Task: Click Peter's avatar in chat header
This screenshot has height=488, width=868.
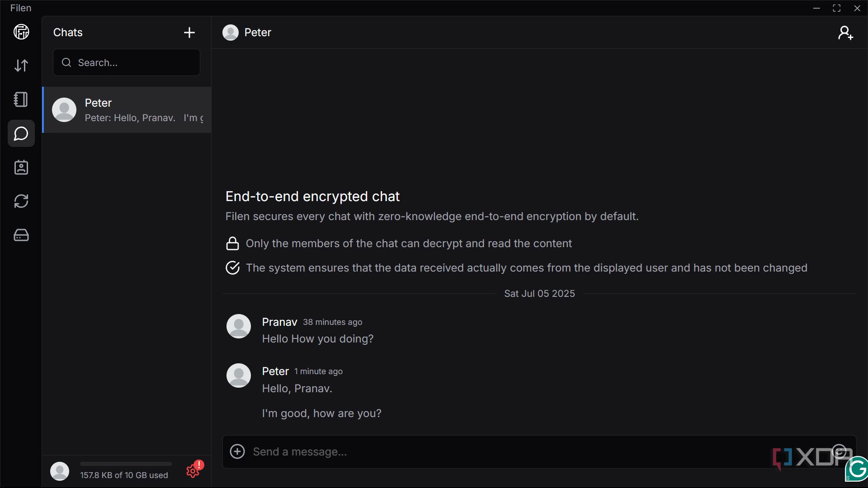Action: point(231,33)
